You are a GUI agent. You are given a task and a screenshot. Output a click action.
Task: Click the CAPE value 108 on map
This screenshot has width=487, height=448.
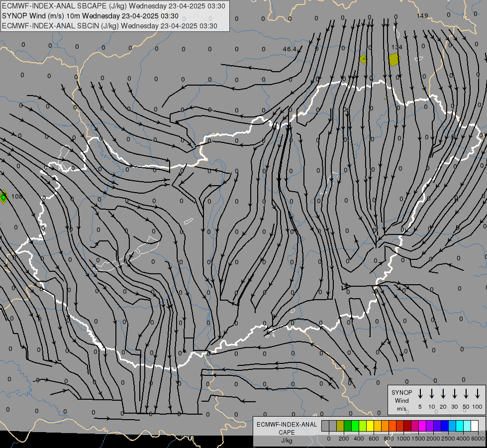(17, 197)
